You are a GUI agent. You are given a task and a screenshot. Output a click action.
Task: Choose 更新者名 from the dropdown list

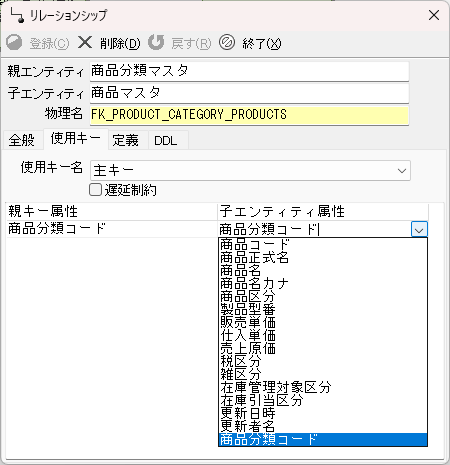(x=323, y=426)
